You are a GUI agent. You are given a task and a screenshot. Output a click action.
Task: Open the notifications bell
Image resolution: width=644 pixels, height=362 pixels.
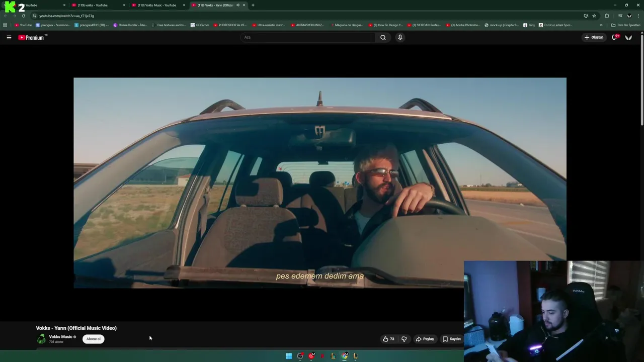coord(614,37)
